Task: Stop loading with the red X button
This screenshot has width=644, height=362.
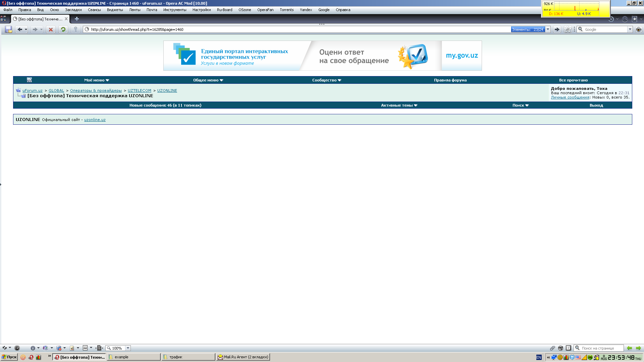Action: click(x=51, y=29)
